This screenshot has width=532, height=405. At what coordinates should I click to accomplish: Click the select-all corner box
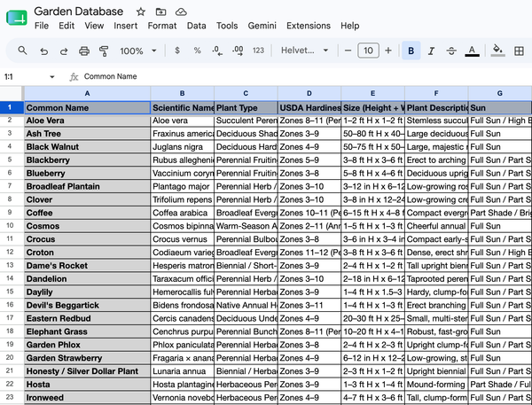(x=12, y=93)
